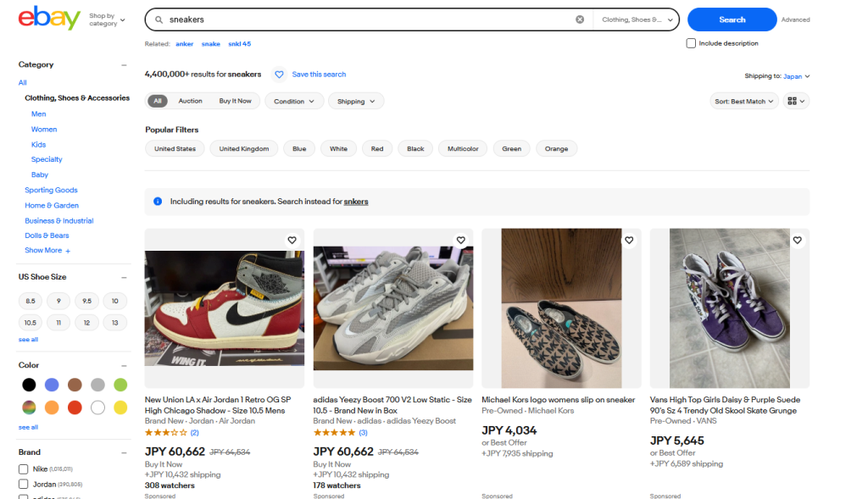Open the Men category

[x=39, y=114]
